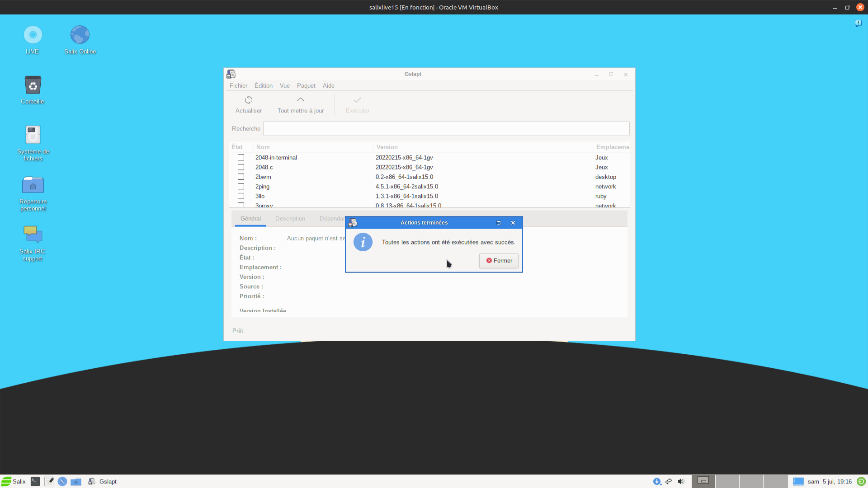Sort list by Version column header
Viewport: 868px width, 488px height.
tap(387, 147)
